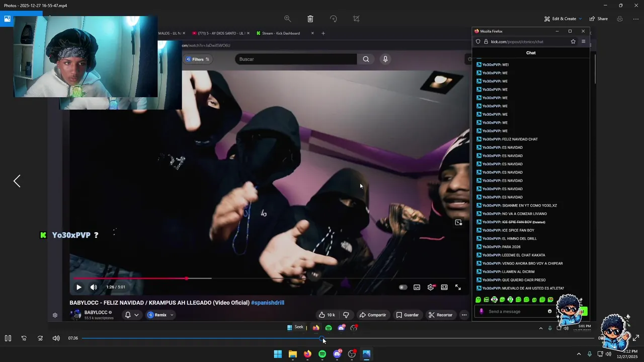
Task: Open Firefox from the taskbar
Action: 307,354
